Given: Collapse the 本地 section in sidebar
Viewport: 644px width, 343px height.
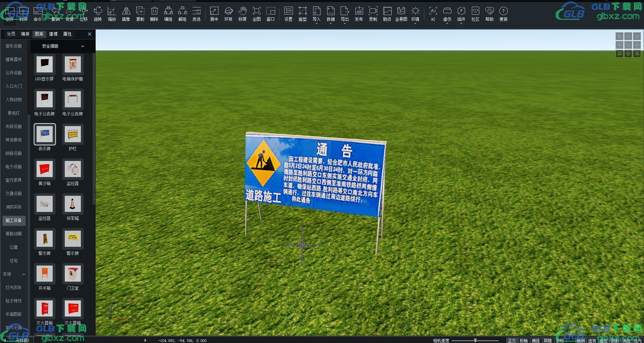Looking at the screenshot, I should point(23,274).
